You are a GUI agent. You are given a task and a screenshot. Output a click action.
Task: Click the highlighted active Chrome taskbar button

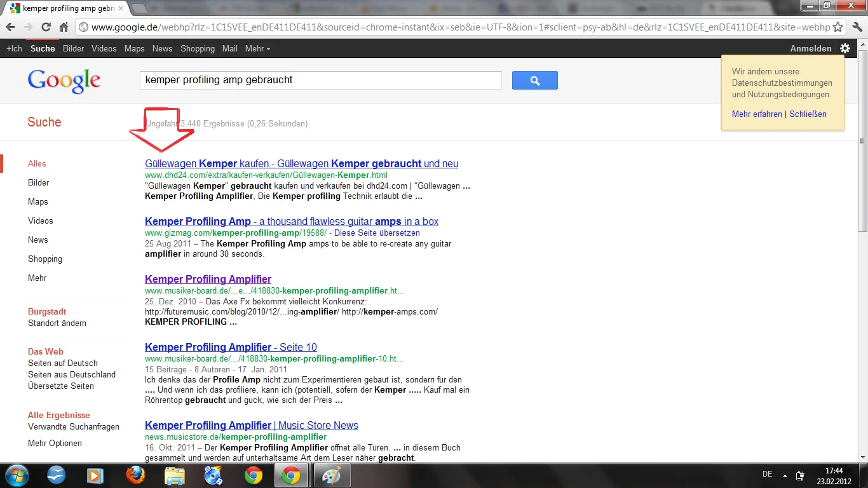coord(292,475)
